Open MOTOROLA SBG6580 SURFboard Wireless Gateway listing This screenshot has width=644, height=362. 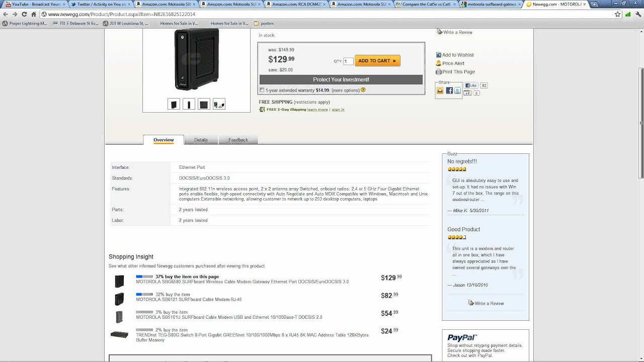[x=242, y=282]
